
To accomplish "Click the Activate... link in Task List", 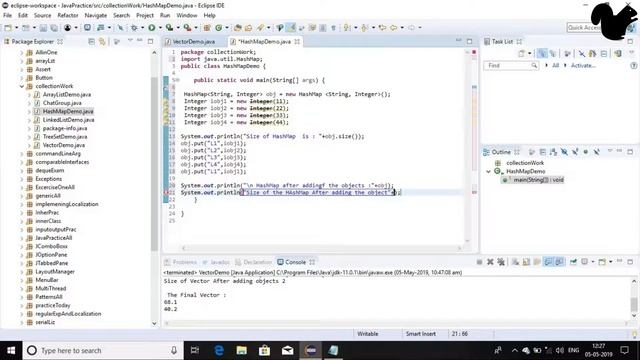I will click(583, 65).
